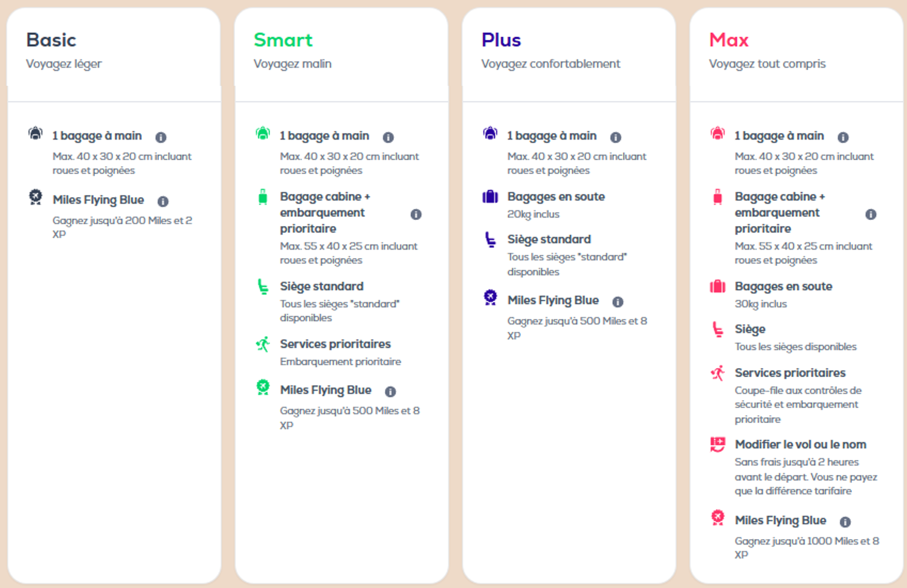The width and height of the screenshot is (907, 588).
Task: Click info icon next to Smart Bagage cabine
Action: point(416,214)
